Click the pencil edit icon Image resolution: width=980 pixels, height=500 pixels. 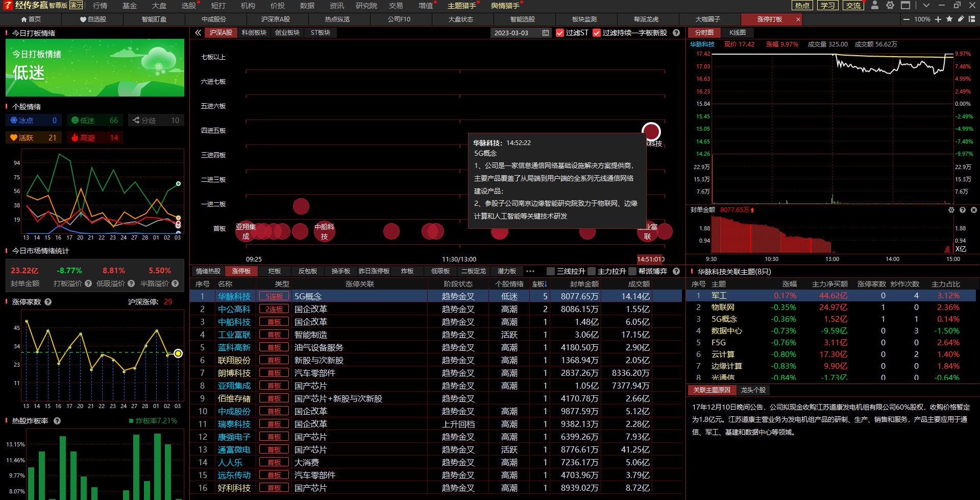[961, 19]
